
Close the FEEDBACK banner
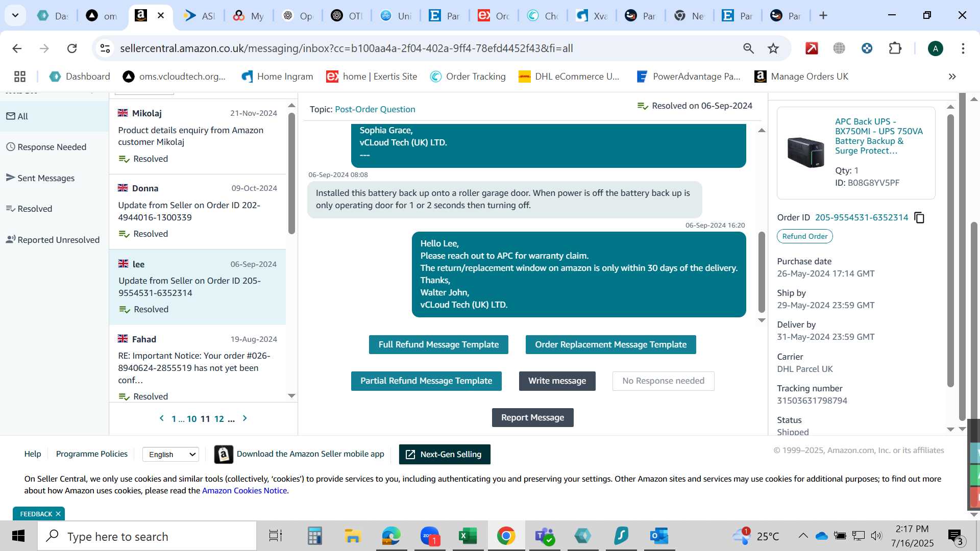pos(58,514)
